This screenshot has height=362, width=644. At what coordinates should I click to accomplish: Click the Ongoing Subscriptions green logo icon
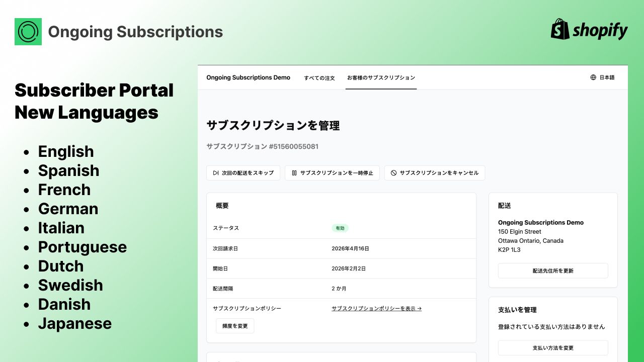click(28, 32)
